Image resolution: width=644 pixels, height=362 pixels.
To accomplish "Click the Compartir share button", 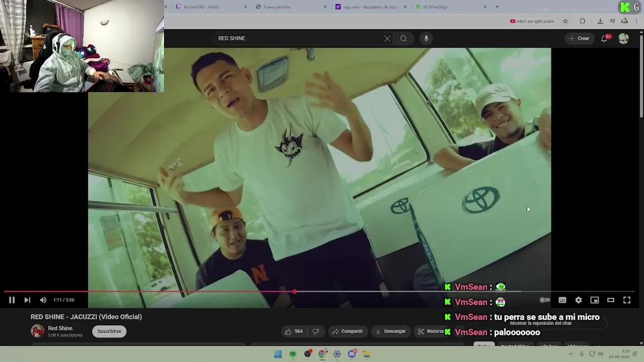I will pos(348,331).
